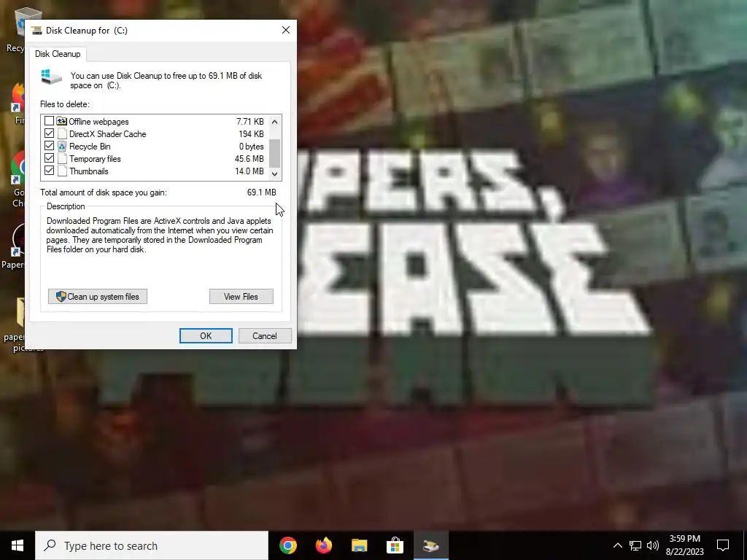747x560 pixels.
Task: Click the 194 KB size value
Action: [x=251, y=134]
